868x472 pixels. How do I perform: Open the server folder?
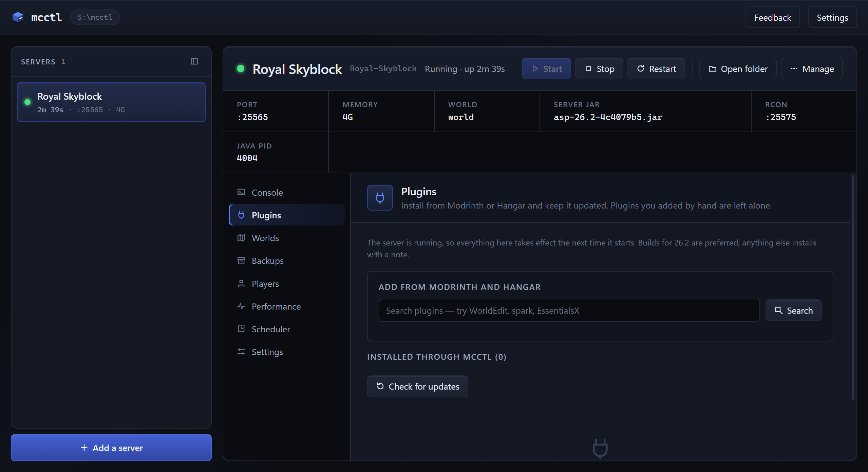click(738, 69)
